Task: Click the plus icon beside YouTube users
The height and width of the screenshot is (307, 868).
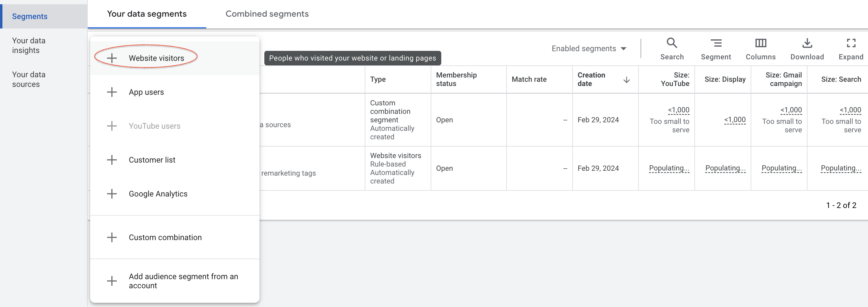Action: (112, 126)
